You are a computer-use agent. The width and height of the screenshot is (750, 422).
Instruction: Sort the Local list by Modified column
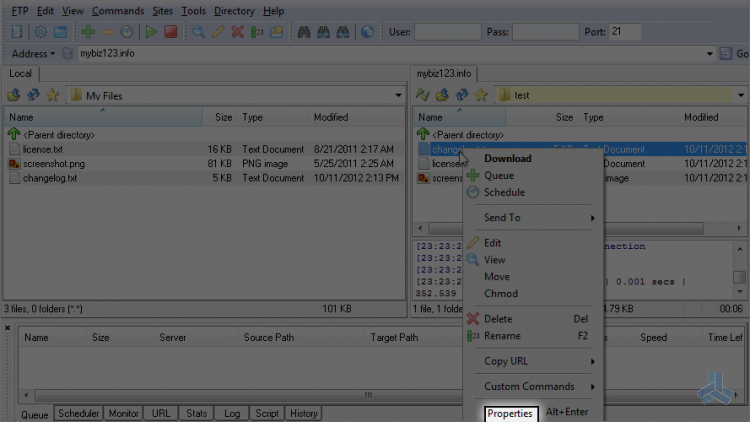coord(356,117)
